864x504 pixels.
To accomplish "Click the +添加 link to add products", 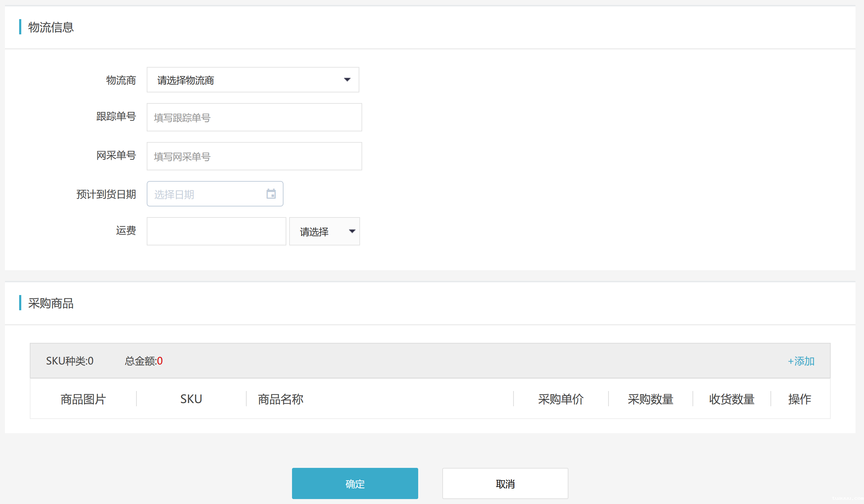I will pyautogui.click(x=801, y=361).
